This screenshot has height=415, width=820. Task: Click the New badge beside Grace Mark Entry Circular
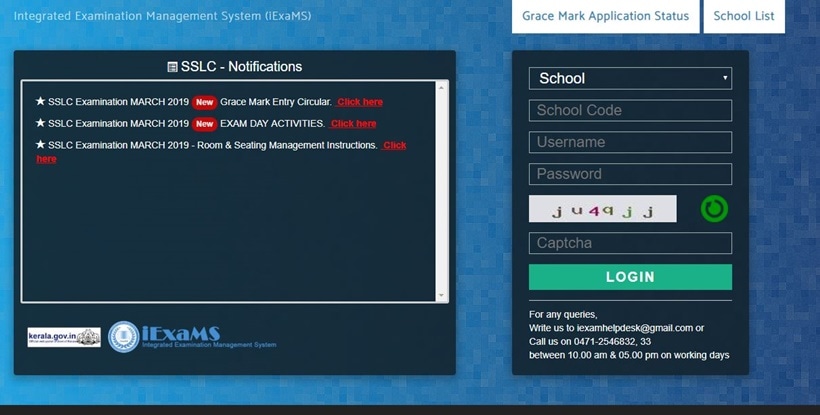point(204,102)
